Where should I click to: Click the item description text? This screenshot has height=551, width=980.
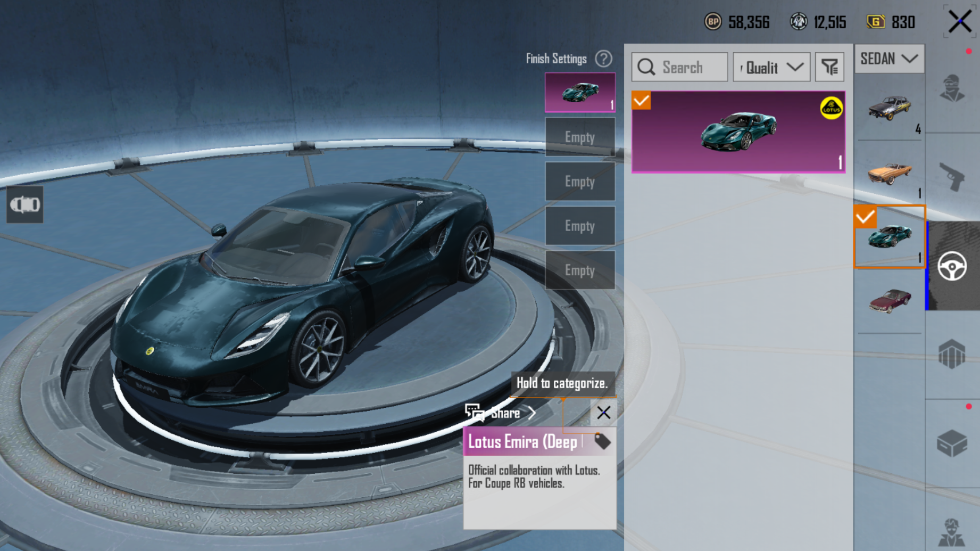coord(534,476)
